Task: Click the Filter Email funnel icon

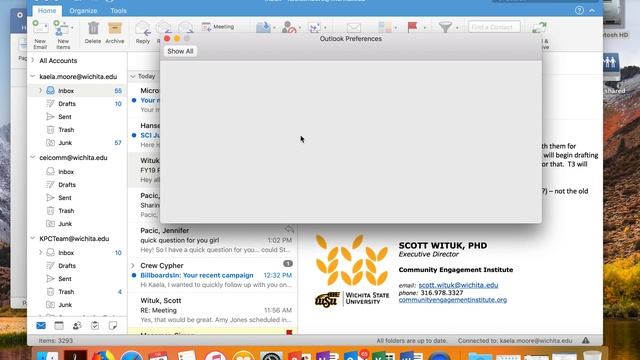Action: click(x=445, y=27)
